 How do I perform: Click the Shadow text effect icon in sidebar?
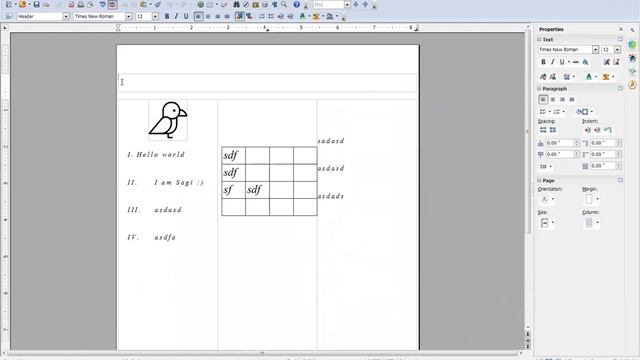coord(586,62)
